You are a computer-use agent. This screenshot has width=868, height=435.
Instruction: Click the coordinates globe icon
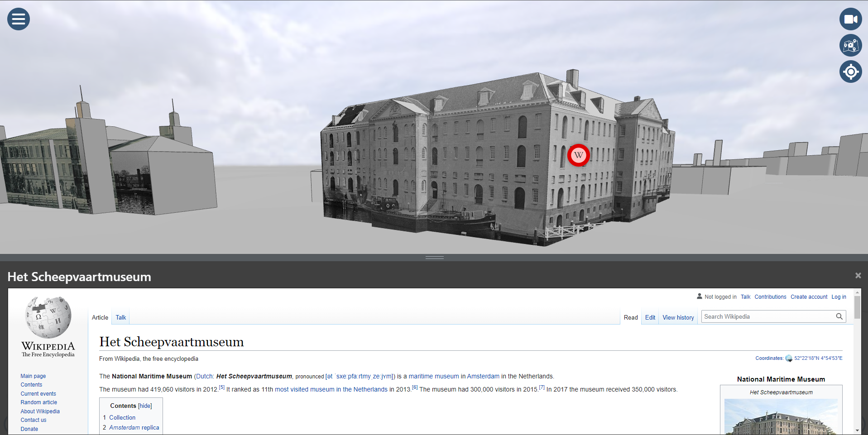[x=789, y=359]
